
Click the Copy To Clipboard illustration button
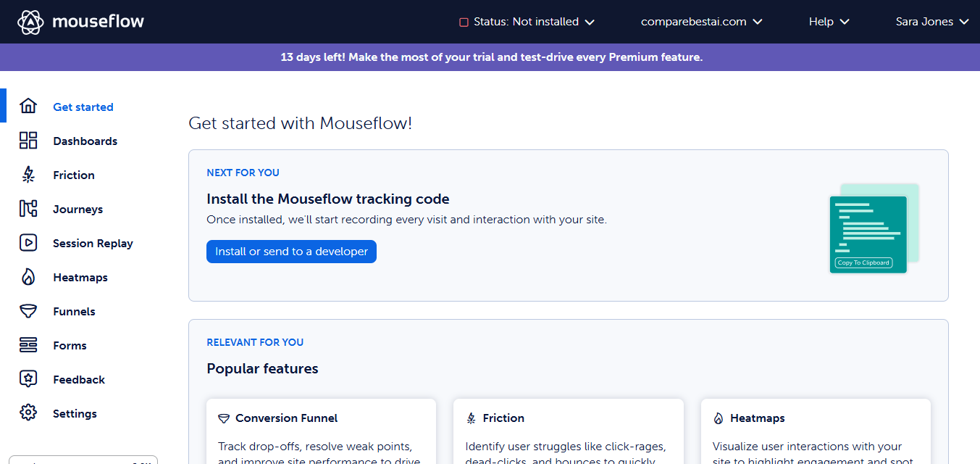tap(863, 262)
